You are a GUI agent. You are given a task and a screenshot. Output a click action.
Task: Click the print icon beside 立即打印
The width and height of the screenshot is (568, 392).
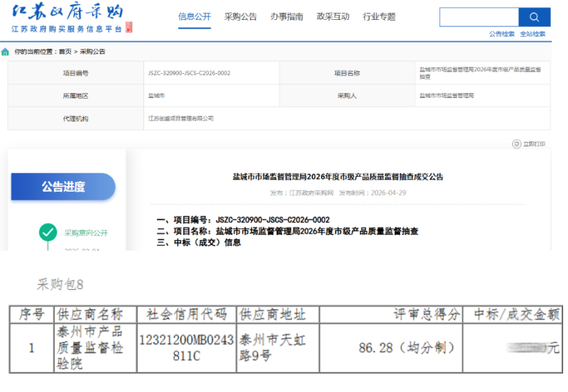click(x=516, y=144)
